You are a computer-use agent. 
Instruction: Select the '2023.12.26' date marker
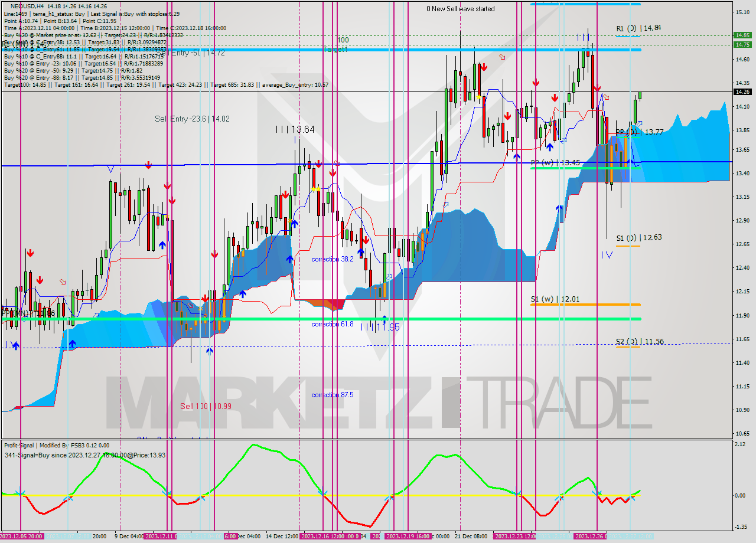pos(590,537)
